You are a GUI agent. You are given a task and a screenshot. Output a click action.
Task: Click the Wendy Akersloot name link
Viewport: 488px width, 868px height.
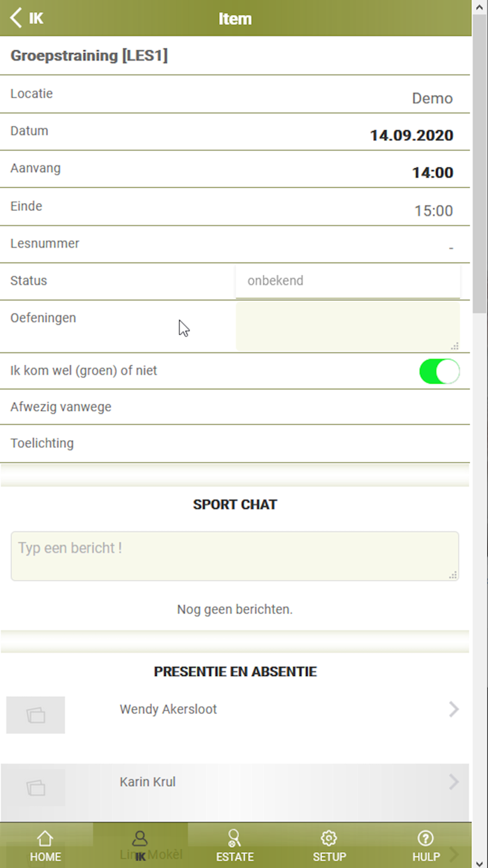[168, 710]
